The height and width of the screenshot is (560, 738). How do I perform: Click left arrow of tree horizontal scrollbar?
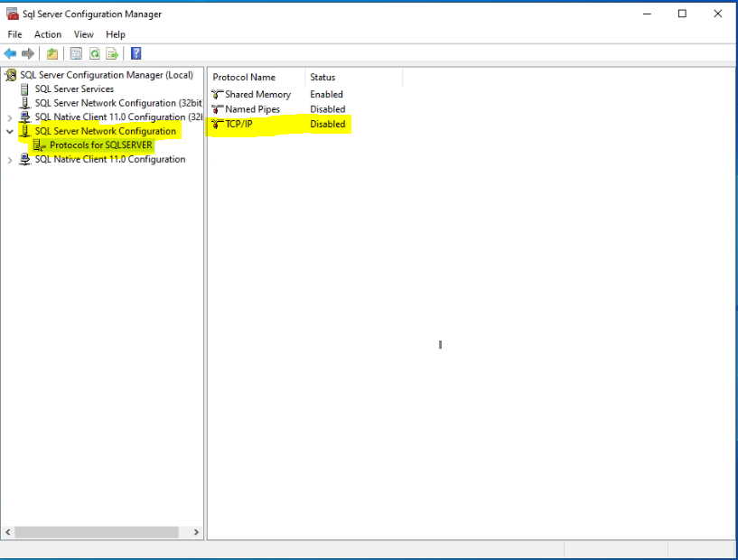click(8, 532)
